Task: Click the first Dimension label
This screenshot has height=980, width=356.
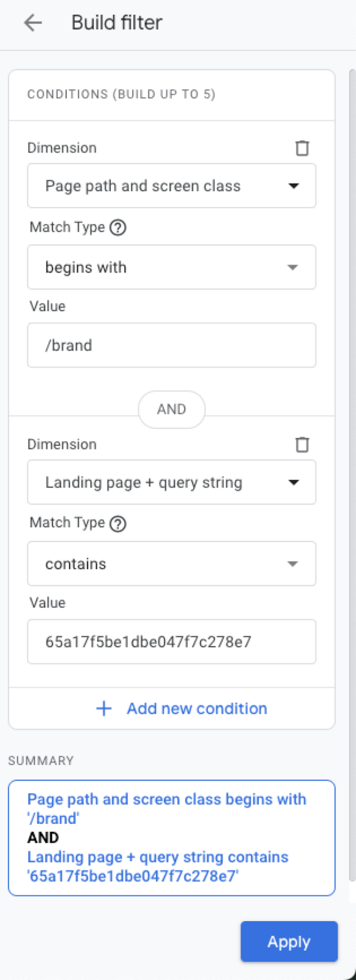Action: pyautogui.click(x=62, y=148)
